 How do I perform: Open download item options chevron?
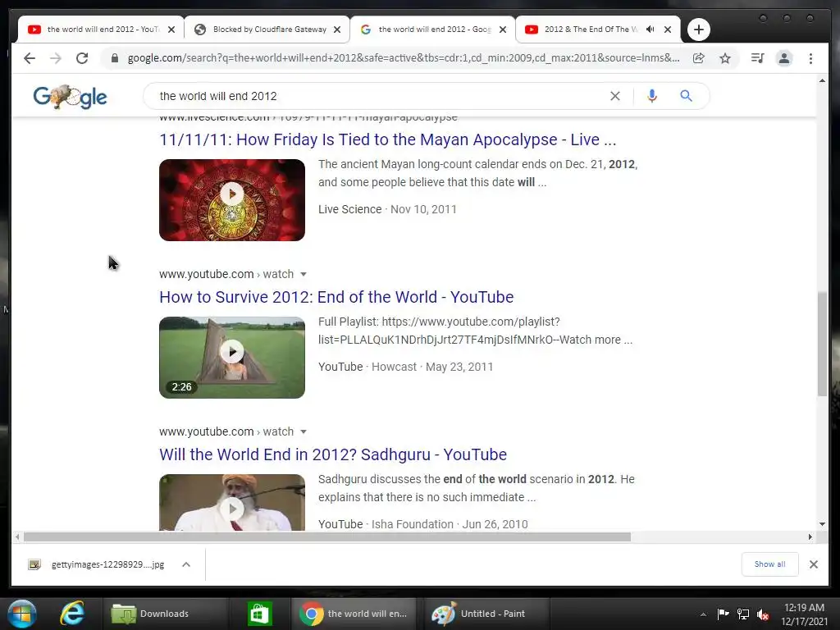point(186,564)
